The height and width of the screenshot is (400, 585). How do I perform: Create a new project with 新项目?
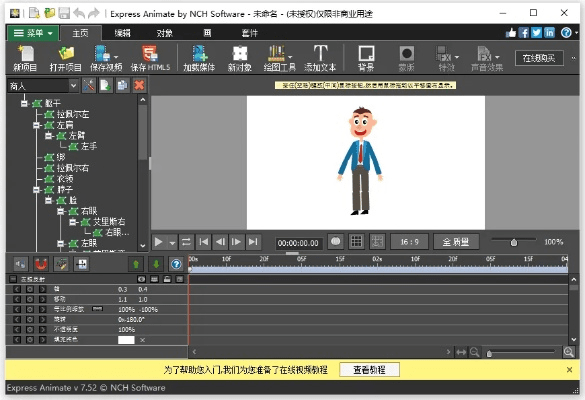25,58
